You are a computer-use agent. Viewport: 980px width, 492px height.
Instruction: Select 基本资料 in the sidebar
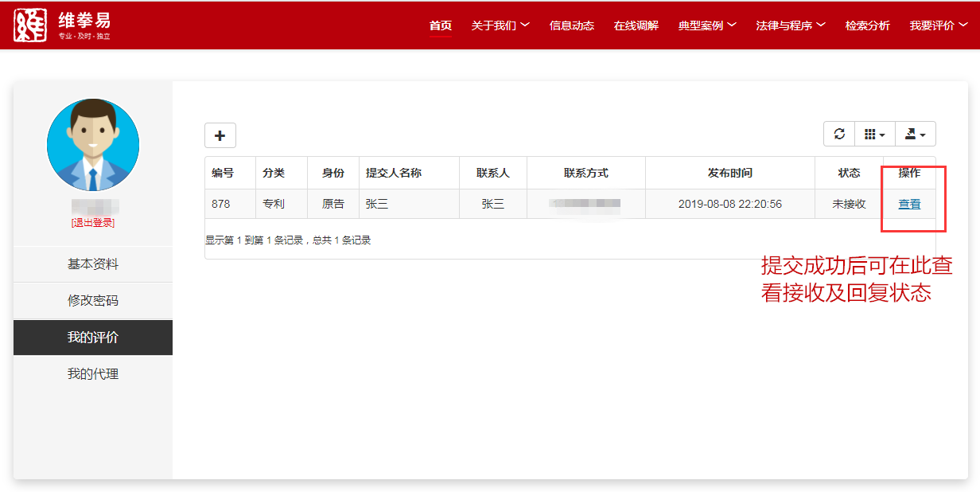93,264
